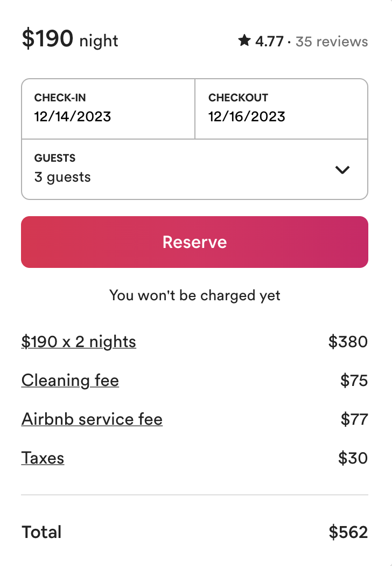Click the star rating icon
392x566 pixels.
click(x=244, y=41)
